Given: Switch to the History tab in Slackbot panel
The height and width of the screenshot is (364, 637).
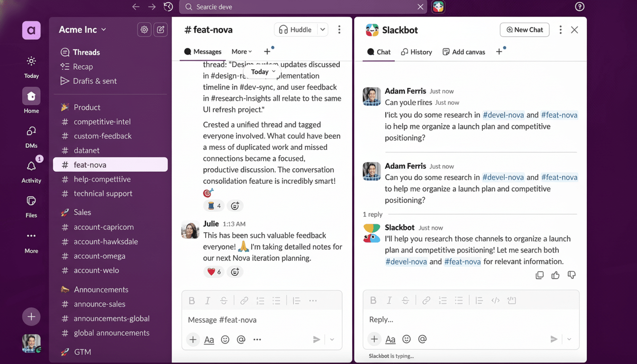Looking at the screenshot, I should tap(416, 52).
